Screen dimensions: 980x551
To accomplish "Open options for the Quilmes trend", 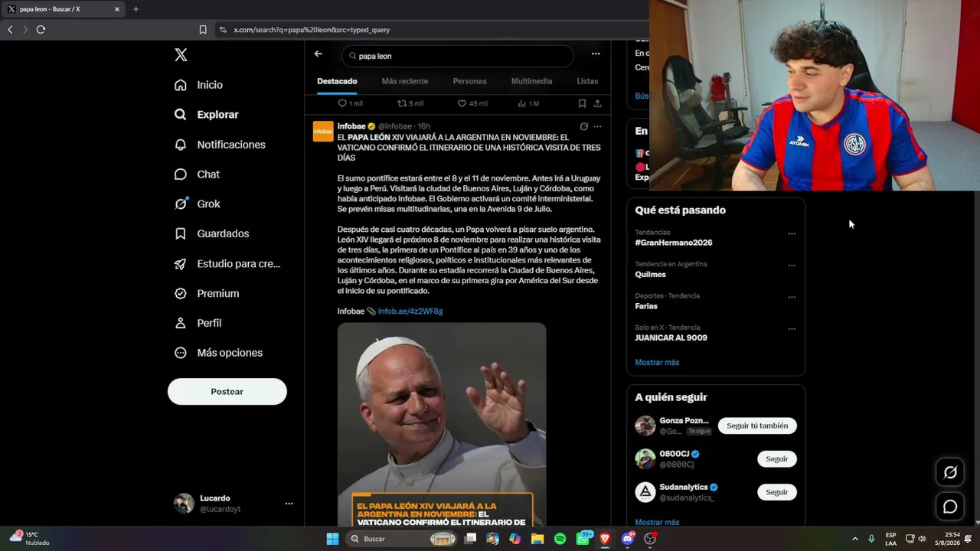I will [792, 266].
